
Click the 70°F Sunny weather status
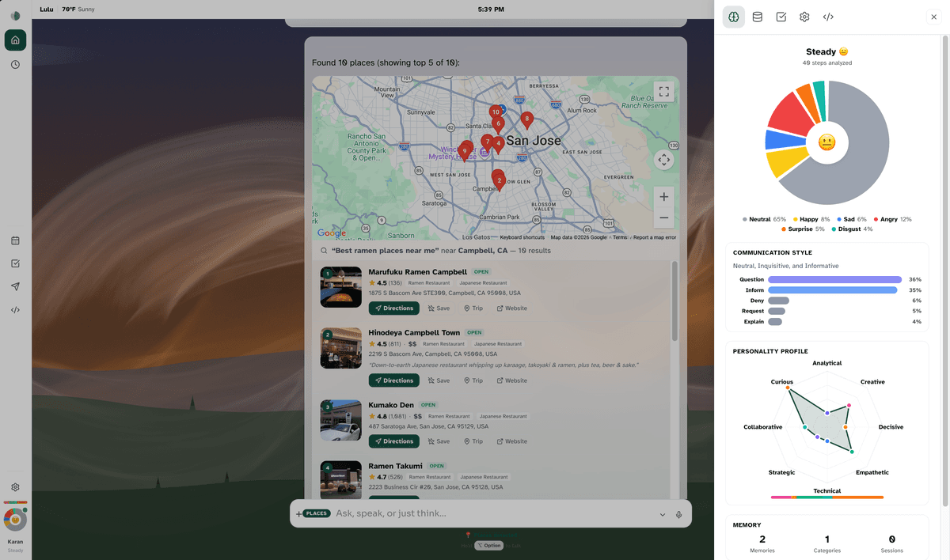[78, 9]
